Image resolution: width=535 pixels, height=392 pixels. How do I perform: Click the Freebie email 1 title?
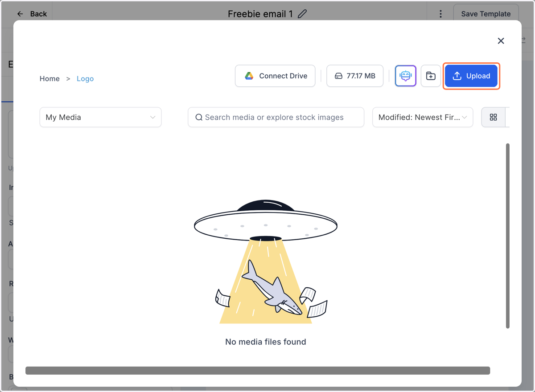(x=260, y=14)
